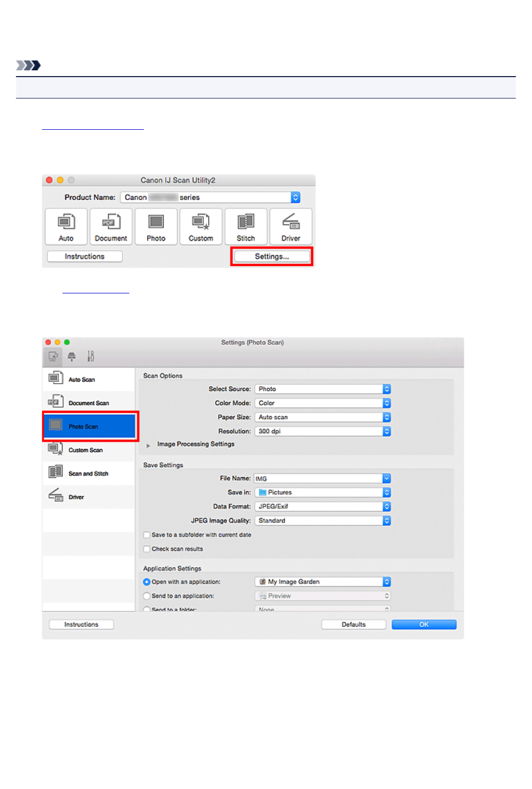Select Open with an application radio button
532x789 pixels.
pyautogui.click(x=147, y=582)
